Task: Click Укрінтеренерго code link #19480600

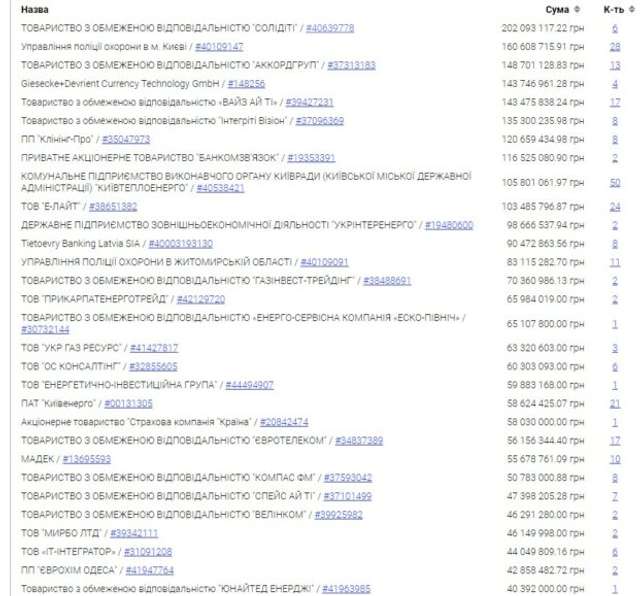Action: click(x=449, y=225)
